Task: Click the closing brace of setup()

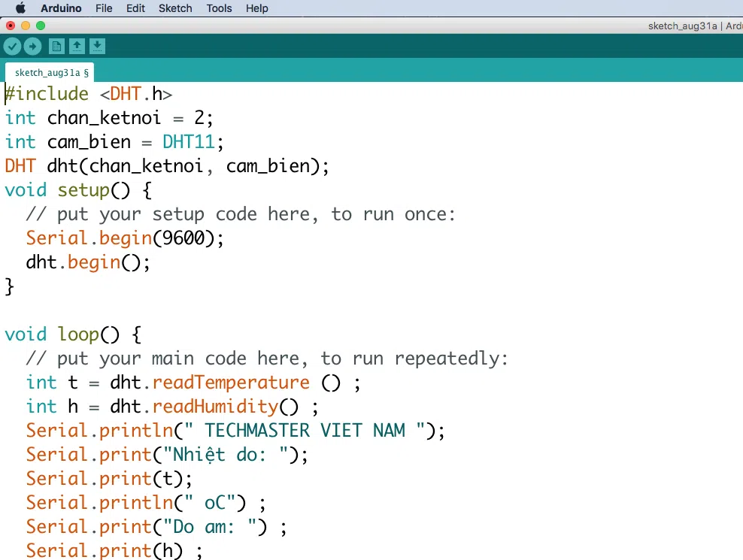Action: pos(10,286)
